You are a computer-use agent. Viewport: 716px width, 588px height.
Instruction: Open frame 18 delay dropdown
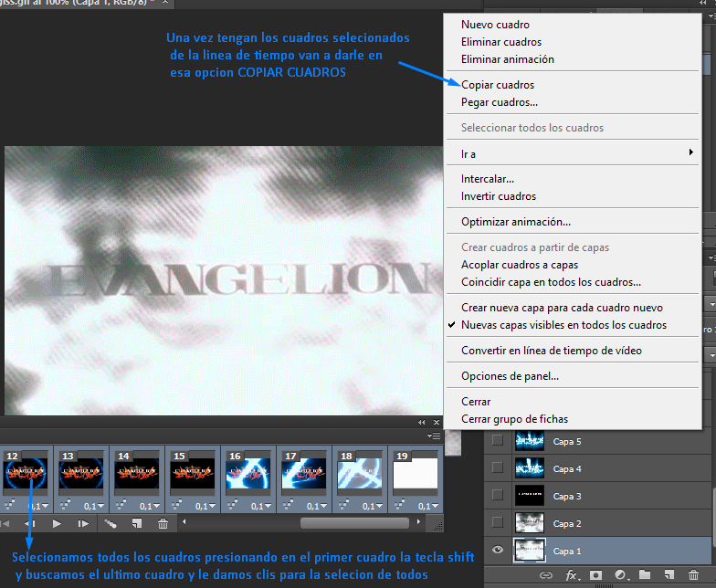point(373,506)
